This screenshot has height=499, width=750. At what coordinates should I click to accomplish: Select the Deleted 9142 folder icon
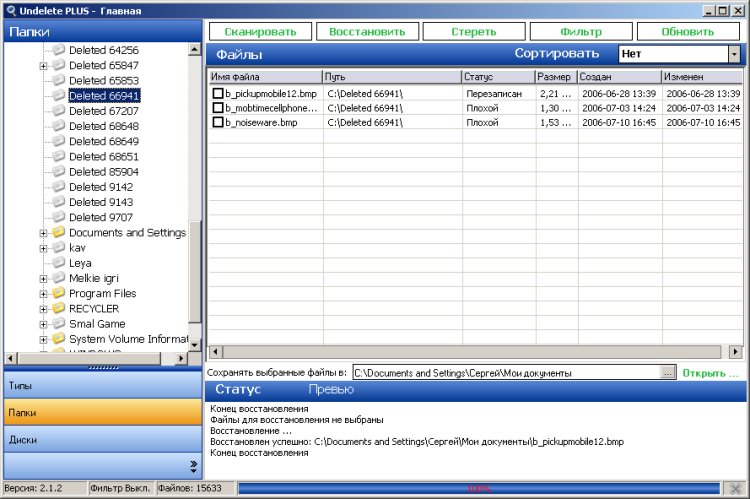pos(58,186)
